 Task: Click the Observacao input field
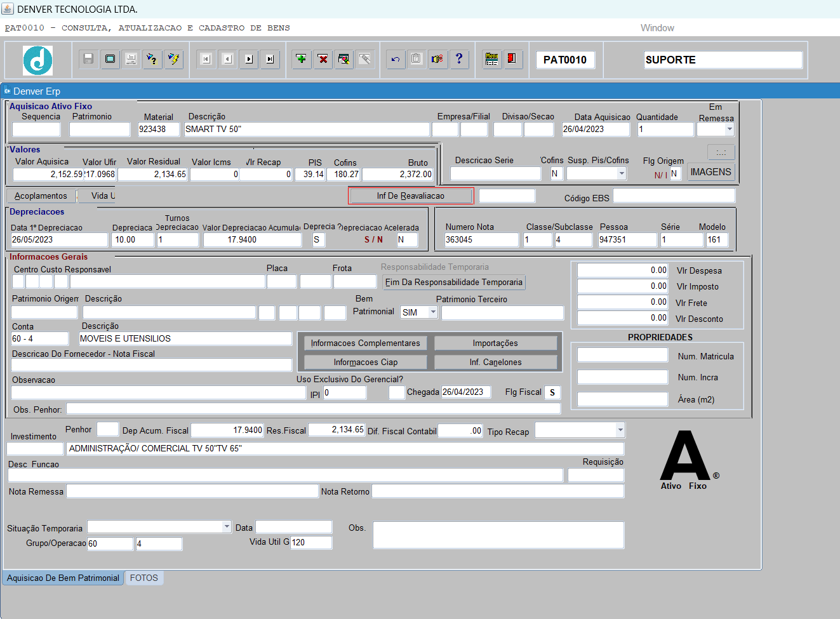(x=159, y=392)
